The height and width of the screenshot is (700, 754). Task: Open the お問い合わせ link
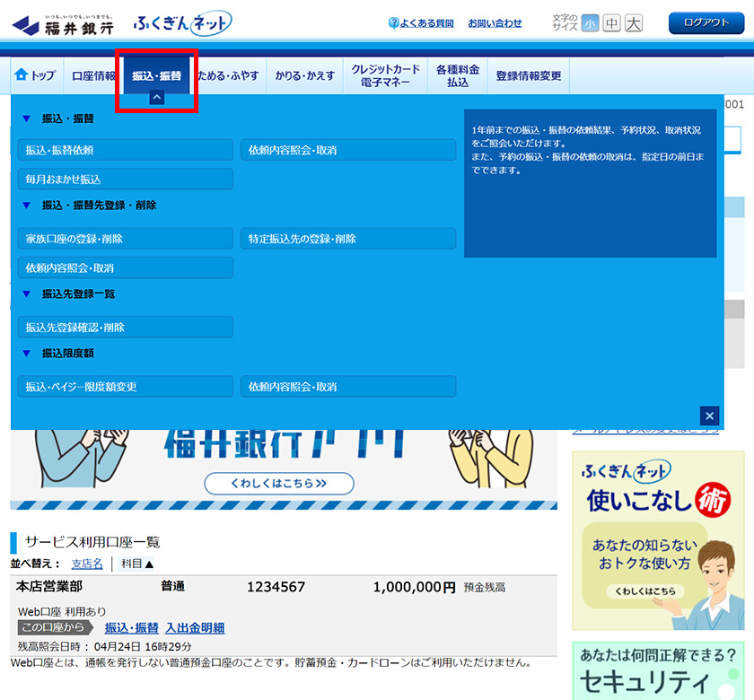[x=495, y=22]
